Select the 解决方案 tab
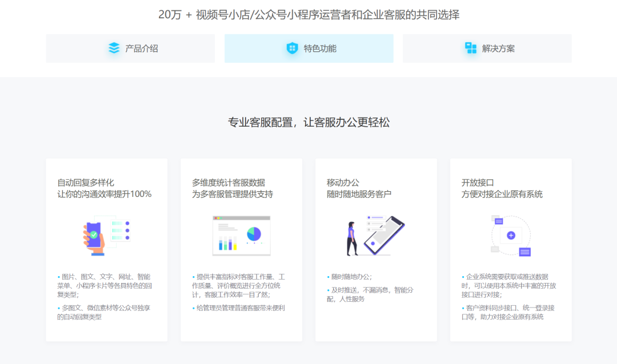Image resolution: width=617 pixels, height=364 pixels. tap(498, 48)
